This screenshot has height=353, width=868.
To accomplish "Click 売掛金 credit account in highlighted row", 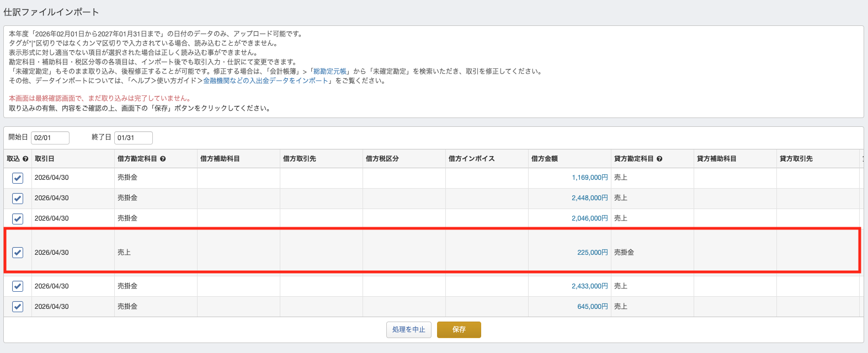I will pos(624,253).
